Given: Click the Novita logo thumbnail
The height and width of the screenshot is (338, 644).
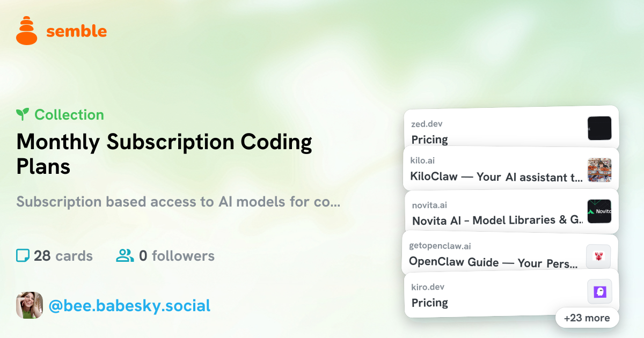Looking at the screenshot, I should (599, 211).
